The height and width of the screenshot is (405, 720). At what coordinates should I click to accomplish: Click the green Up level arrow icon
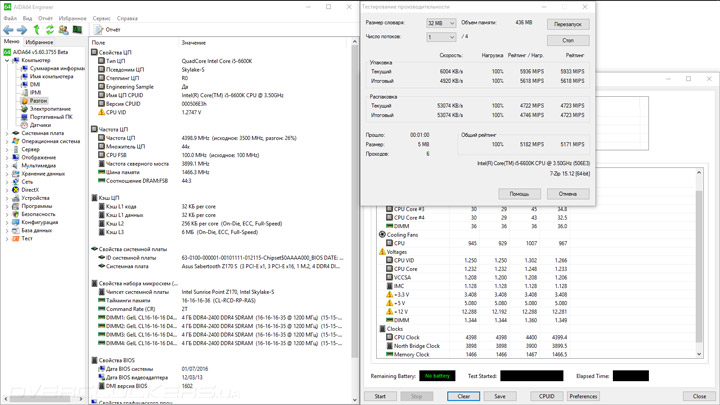(x=36, y=30)
